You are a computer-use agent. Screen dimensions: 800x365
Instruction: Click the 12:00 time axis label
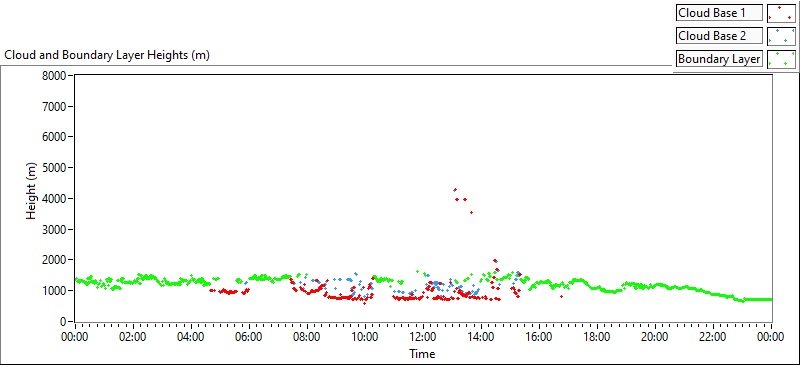tap(423, 337)
